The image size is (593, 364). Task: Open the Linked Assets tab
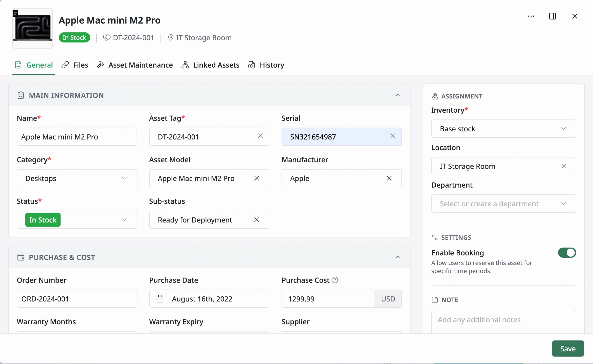pyautogui.click(x=211, y=65)
